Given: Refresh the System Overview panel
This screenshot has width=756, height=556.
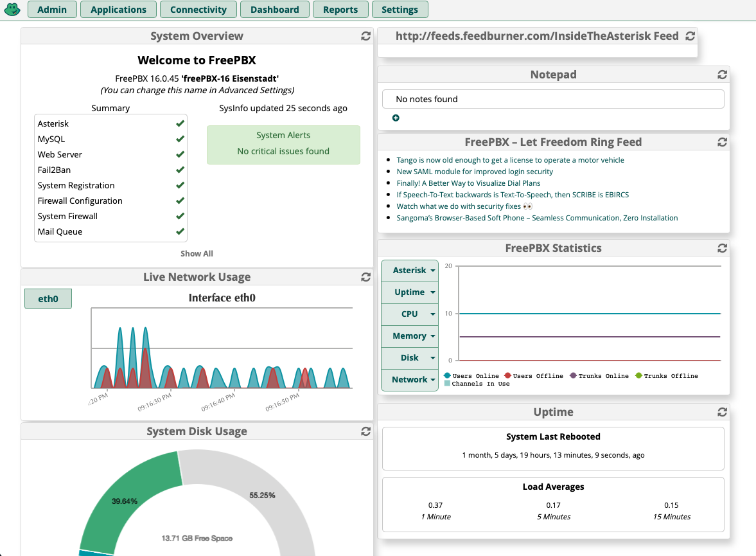Looking at the screenshot, I should (x=365, y=37).
